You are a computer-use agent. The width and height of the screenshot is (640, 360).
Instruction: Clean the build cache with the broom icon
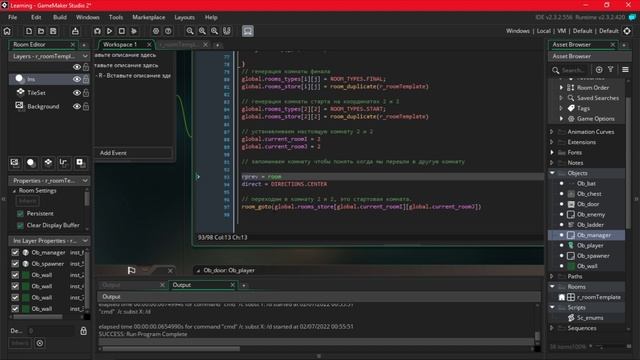(x=134, y=31)
